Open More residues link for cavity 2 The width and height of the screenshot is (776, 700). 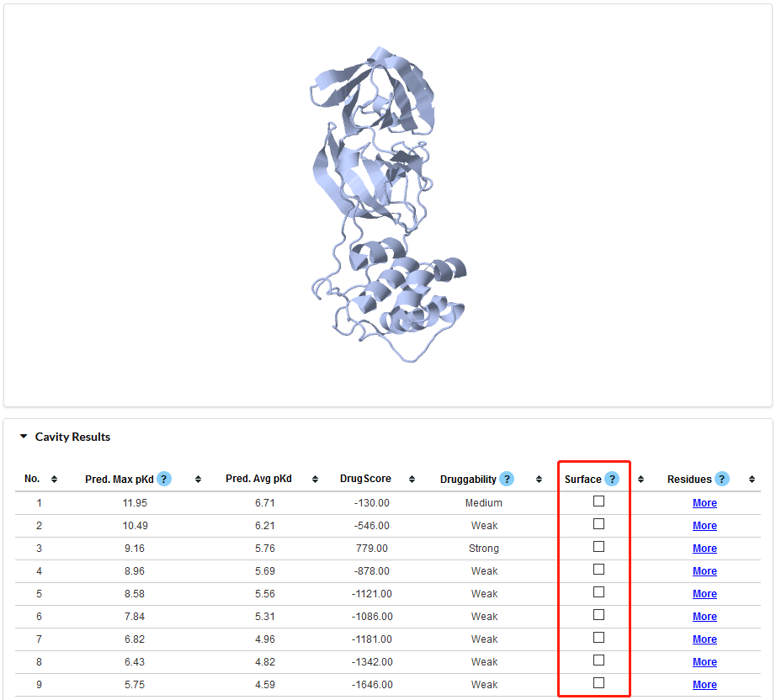tap(704, 526)
